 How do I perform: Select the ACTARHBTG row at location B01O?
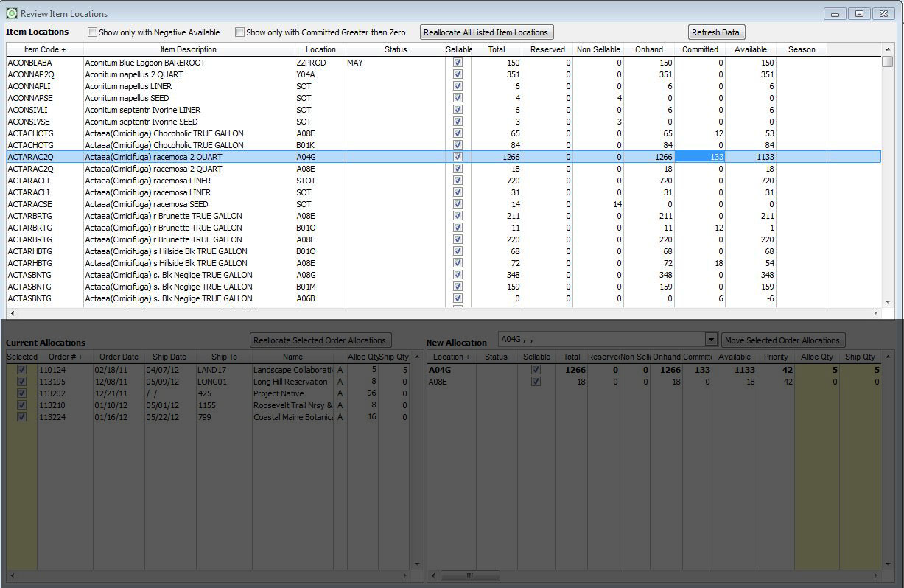click(166, 251)
